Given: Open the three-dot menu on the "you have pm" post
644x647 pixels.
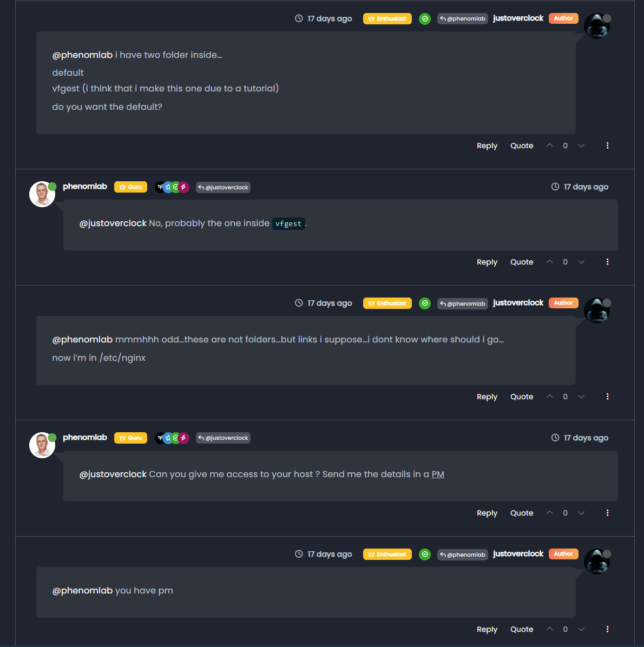Looking at the screenshot, I should (x=608, y=629).
